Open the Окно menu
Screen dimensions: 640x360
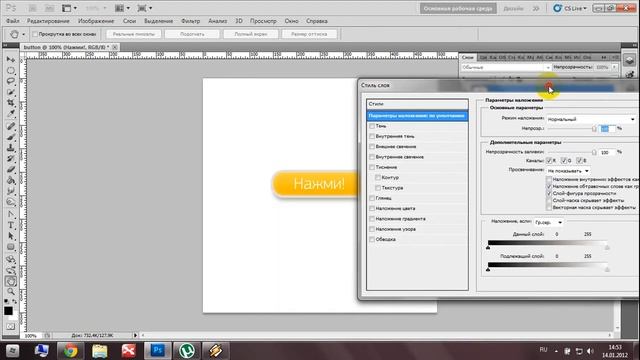[x=291, y=21]
